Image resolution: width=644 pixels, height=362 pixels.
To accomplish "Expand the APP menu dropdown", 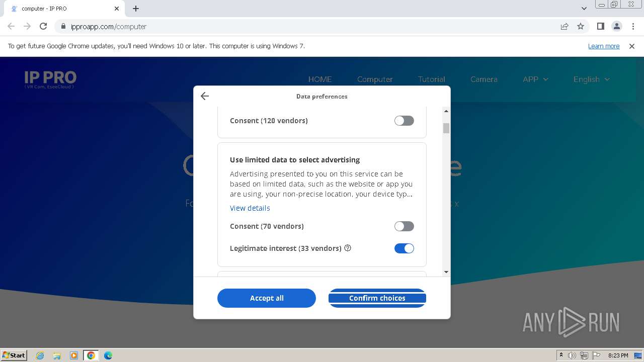I will pos(535,79).
